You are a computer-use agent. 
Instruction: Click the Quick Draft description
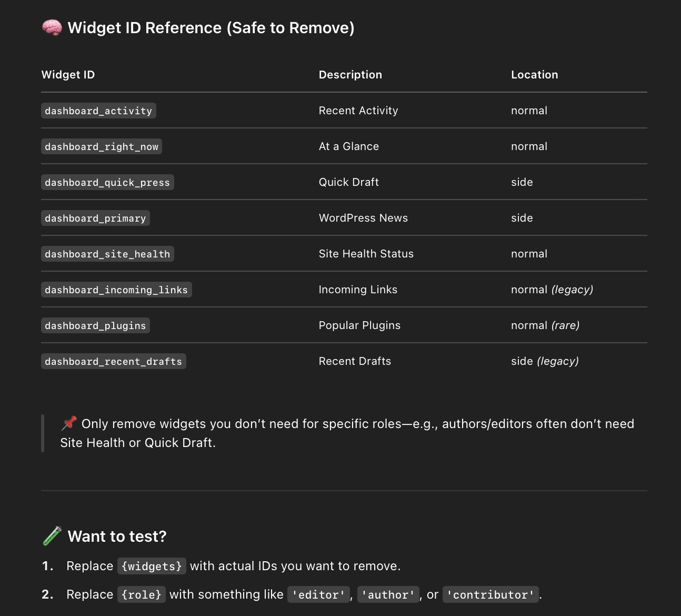(x=349, y=182)
